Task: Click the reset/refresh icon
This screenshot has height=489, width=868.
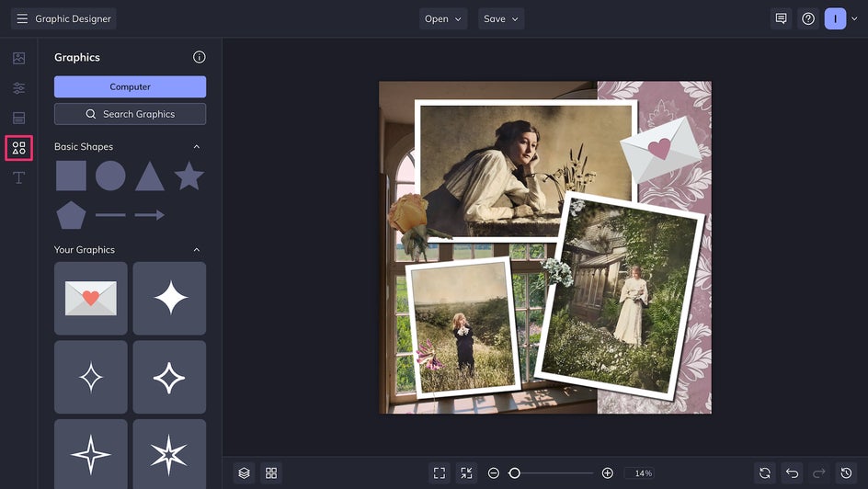Action: click(765, 473)
